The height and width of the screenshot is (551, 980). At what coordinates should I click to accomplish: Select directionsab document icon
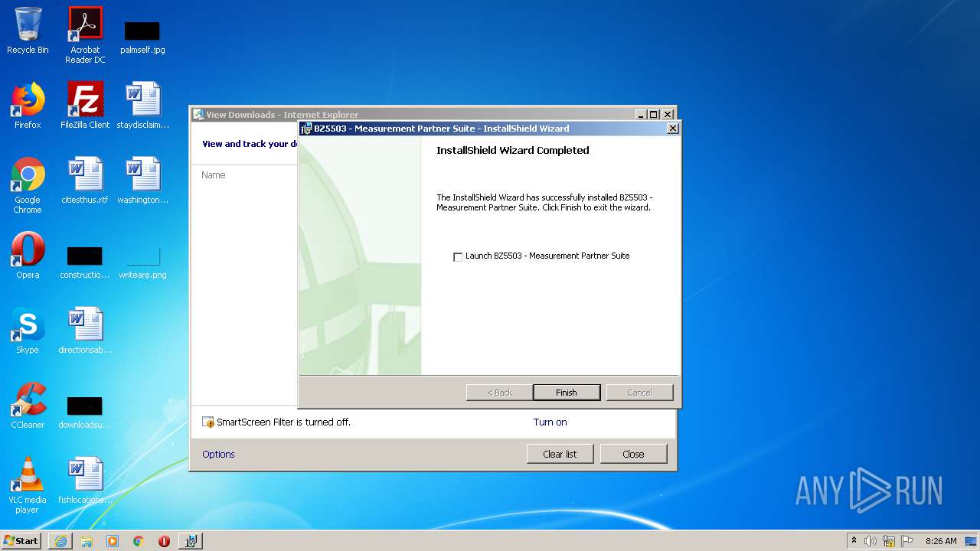(85, 331)
